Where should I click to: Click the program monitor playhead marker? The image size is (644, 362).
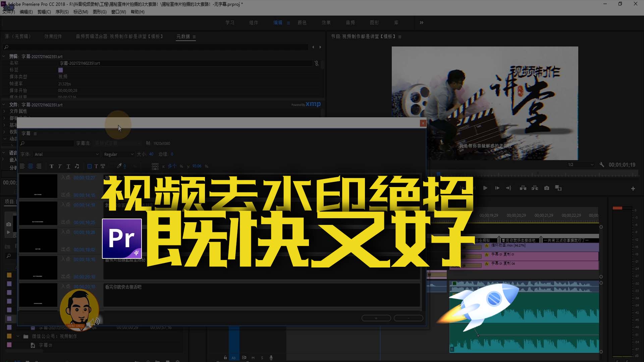click(438, 174)
